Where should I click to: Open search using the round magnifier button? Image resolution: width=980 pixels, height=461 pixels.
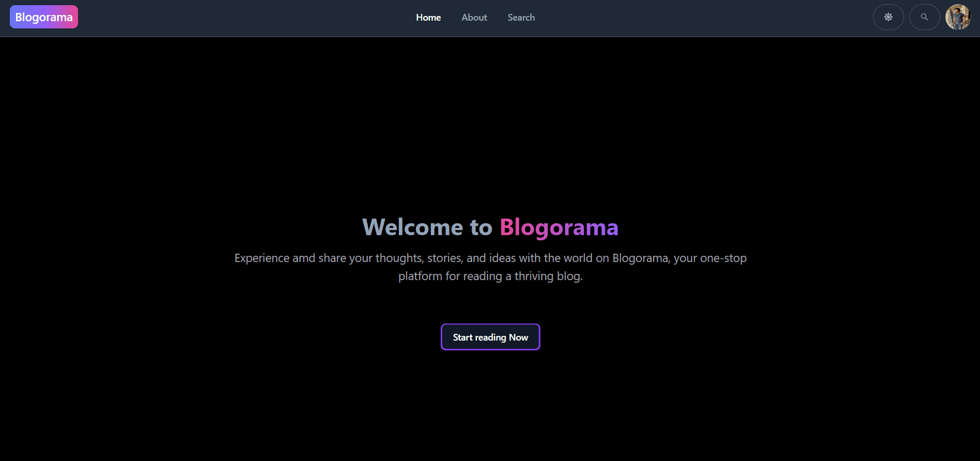(x=924, y=17)
